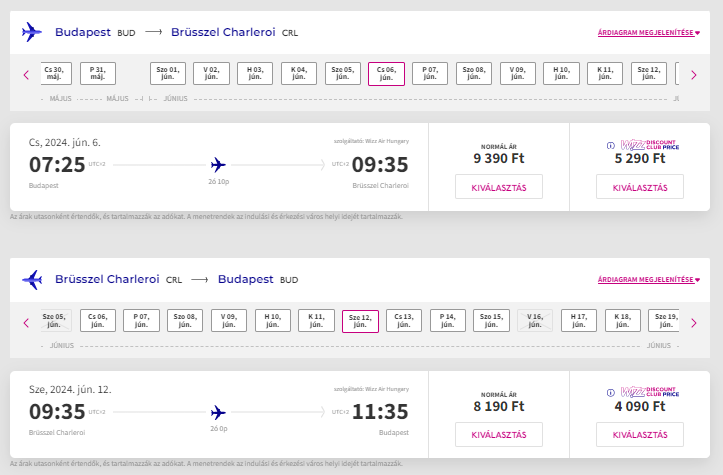
Task: Open info icon beside return Wizz Discount Club price
Action: (x=610, y=393)
